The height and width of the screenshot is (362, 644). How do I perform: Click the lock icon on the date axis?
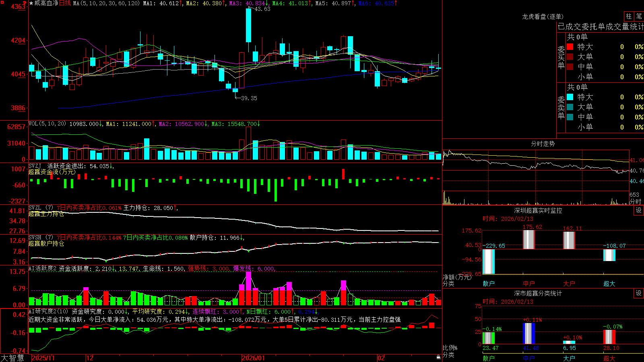pyautogui.click(x=438, y=357)
